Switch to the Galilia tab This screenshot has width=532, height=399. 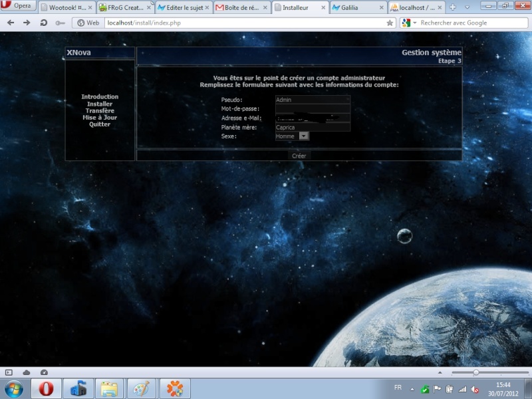(358, 7)
